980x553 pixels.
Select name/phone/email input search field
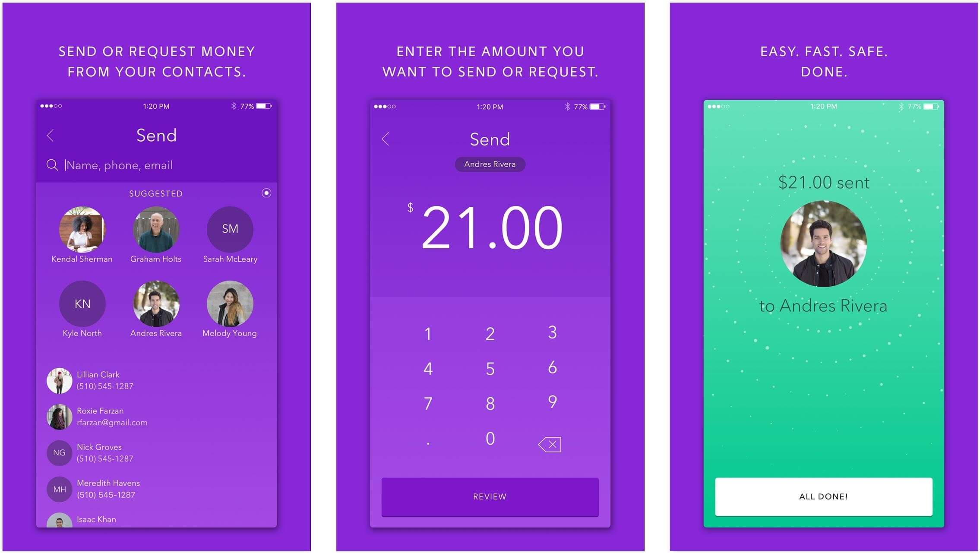[156, 164]
